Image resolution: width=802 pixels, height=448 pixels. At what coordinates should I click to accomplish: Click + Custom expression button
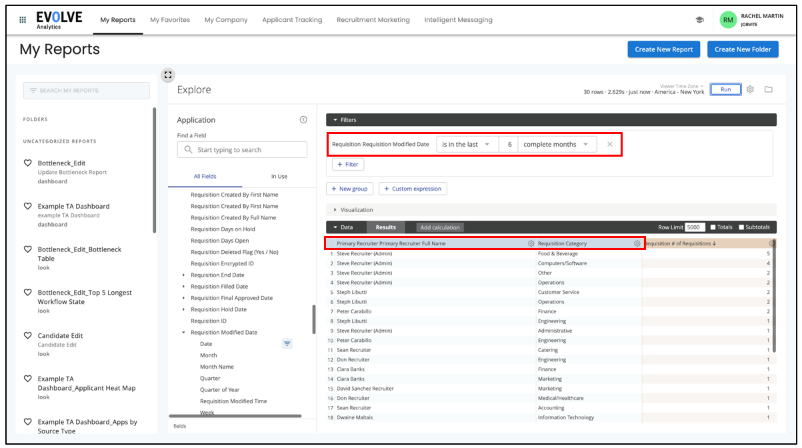413,189
